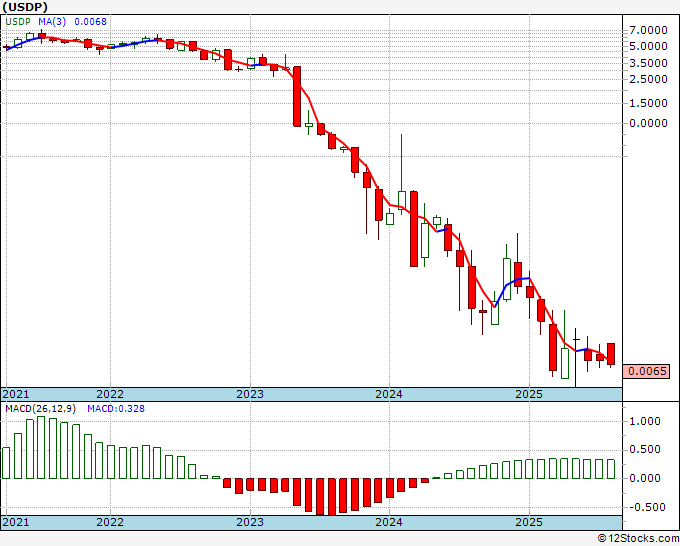
Task: Select the 3.5000 price axis value
Action: coord(648,63)
